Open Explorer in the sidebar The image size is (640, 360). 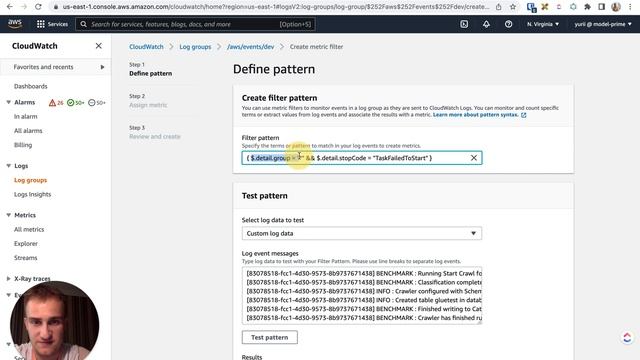coord(26,244)
